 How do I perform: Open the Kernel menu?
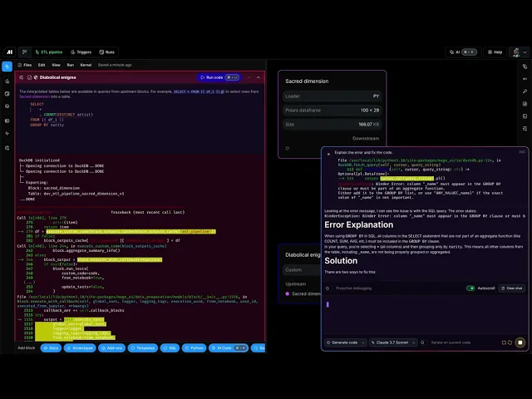(86, 65)
